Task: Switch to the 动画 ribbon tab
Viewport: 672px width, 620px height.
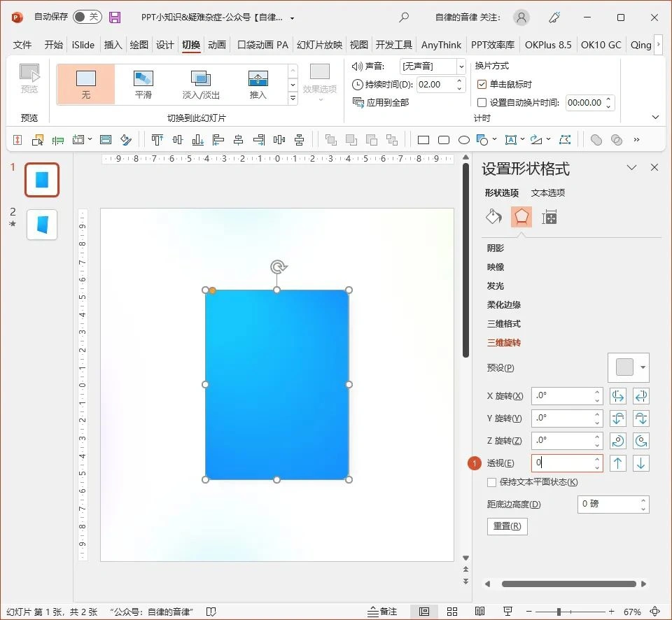Action: click(x=216, y=45)
